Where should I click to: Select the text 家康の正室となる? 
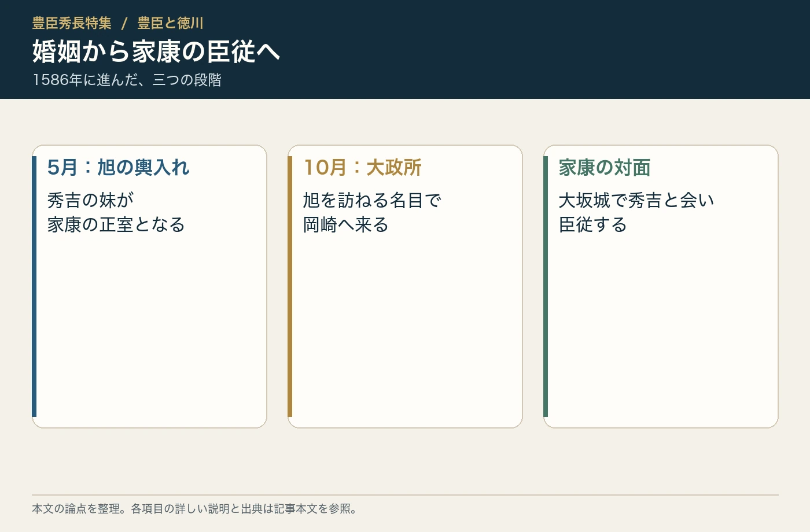(116, 224)
